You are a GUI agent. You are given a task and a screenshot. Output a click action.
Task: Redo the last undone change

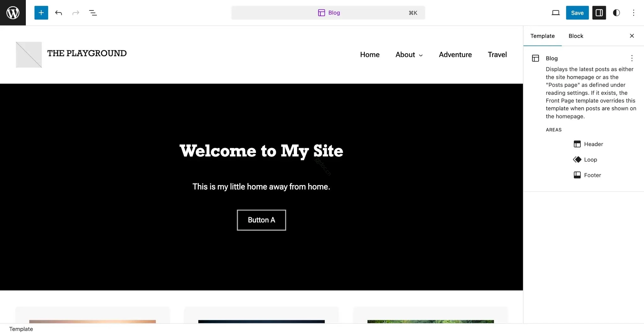tap(76, 13)
